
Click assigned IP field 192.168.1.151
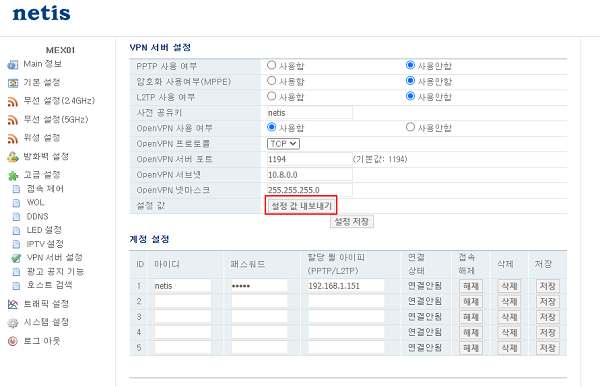click(x=346, y=286)
